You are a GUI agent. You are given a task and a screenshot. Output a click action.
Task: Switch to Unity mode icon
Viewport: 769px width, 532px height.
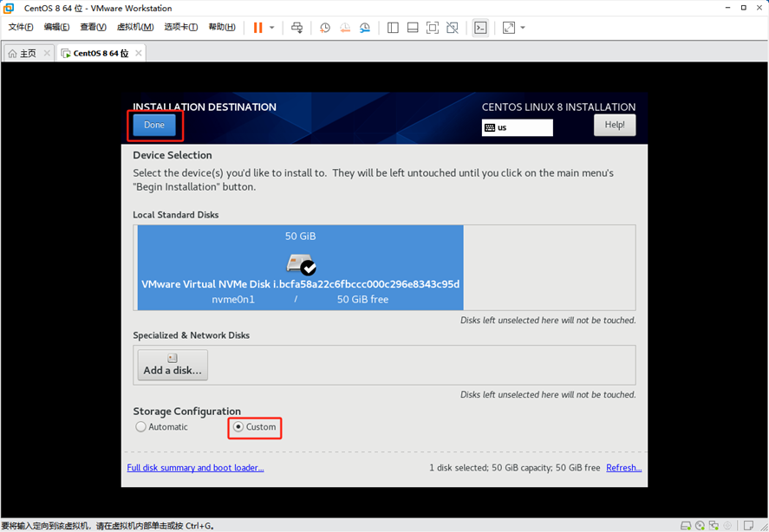click(x=453, y=28)
